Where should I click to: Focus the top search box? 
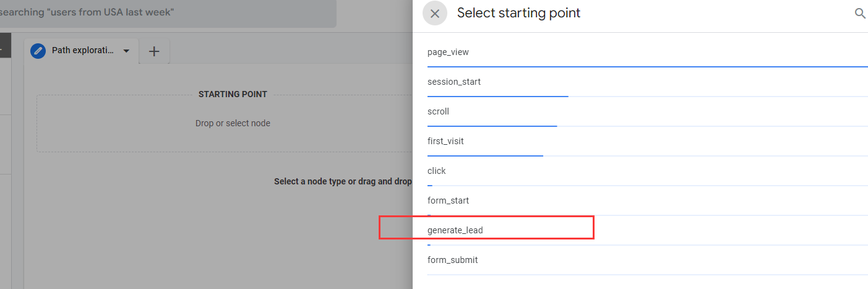167,13
